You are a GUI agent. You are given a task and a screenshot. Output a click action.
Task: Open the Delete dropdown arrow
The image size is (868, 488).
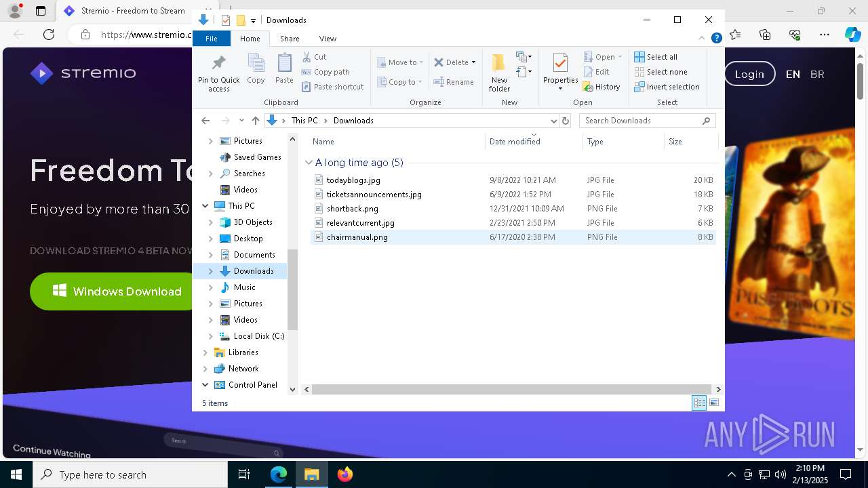click(x=473, y=62)
